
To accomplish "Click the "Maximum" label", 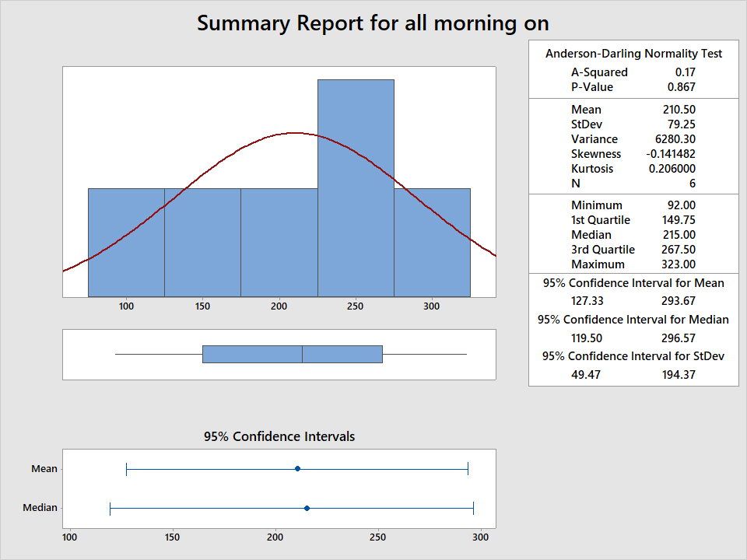I will [x=598, y=264].
